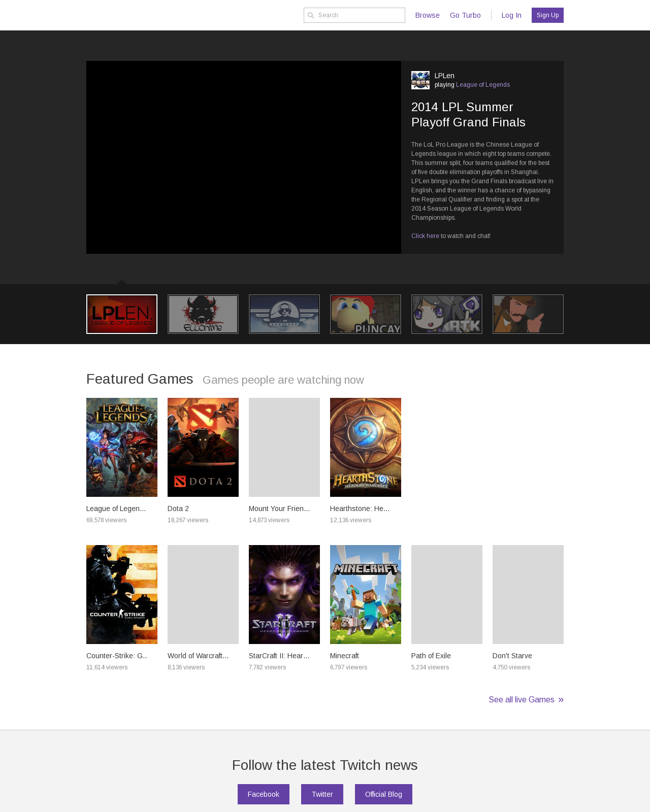Image resolution: width=650 pixels, height=812 pixels.
Task: Click Log In
Action: [x=511, y=15]
